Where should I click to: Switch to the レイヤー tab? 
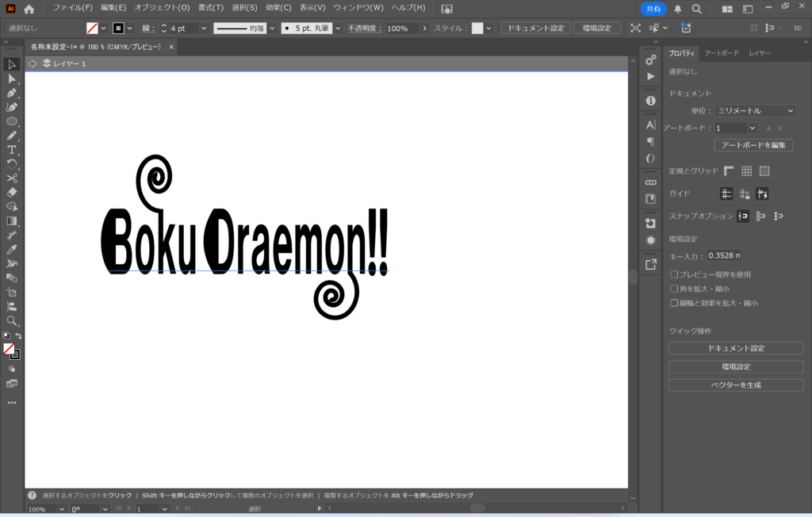760,53
